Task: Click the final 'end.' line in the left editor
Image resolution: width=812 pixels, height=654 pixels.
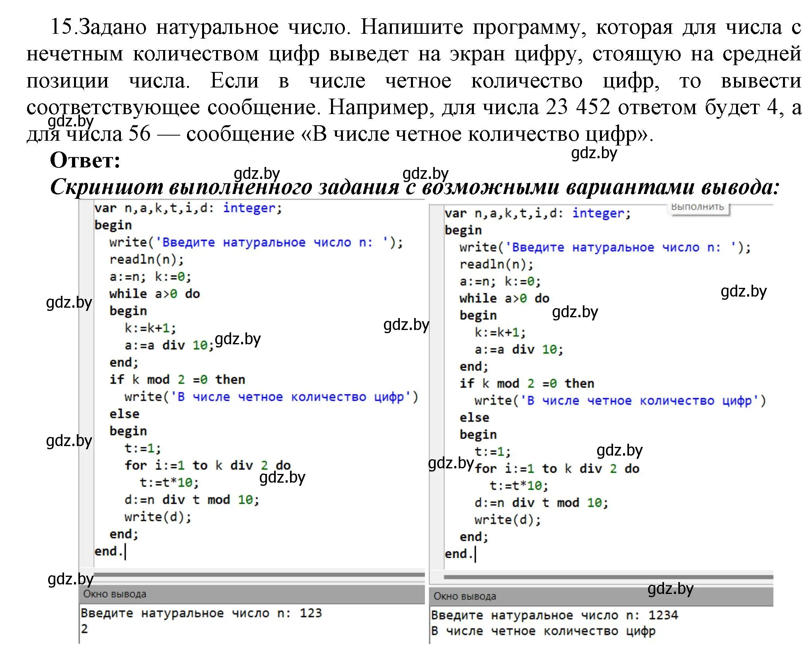Action: click(x=109, y=551)
